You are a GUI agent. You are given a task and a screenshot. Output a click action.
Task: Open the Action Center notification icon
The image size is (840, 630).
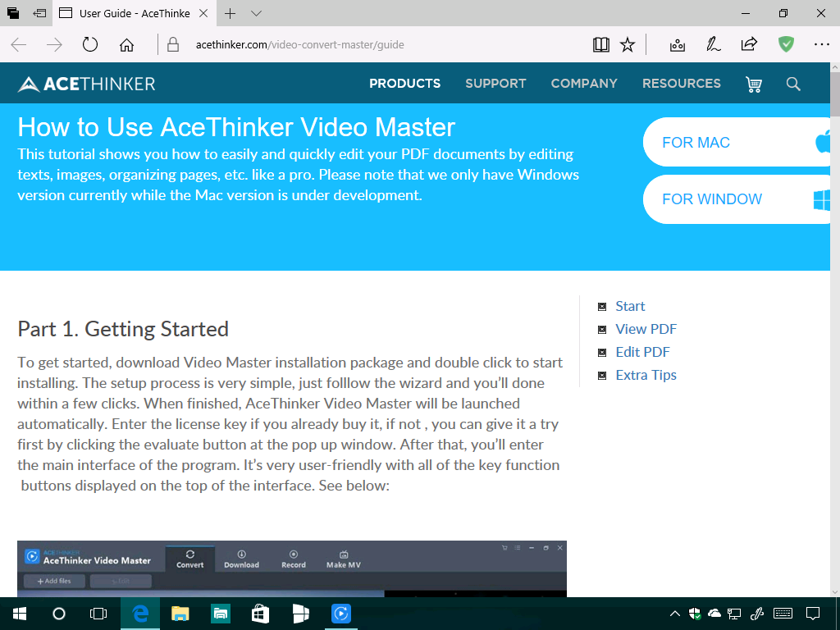coord(813,614)
